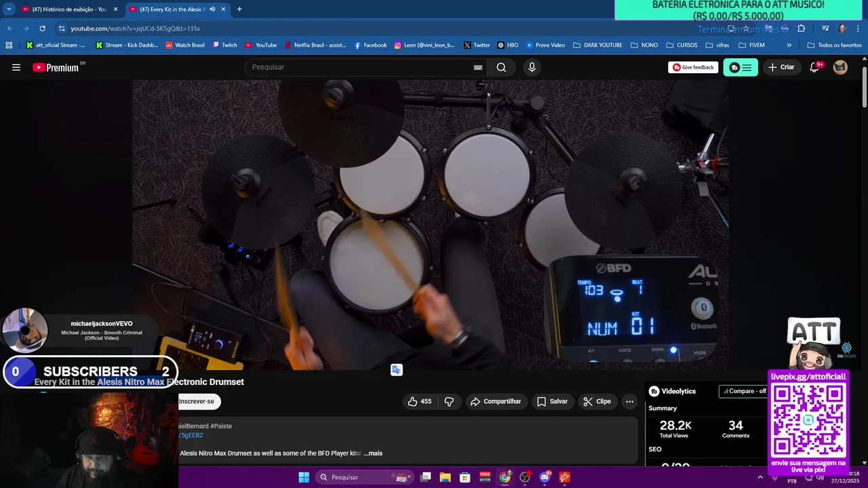Image resolution: width=868 pixels, height=488 pixels.
Task: Expand the DARK YOUTUBE bookmarks folder
Action: click(x=597, y=45)
